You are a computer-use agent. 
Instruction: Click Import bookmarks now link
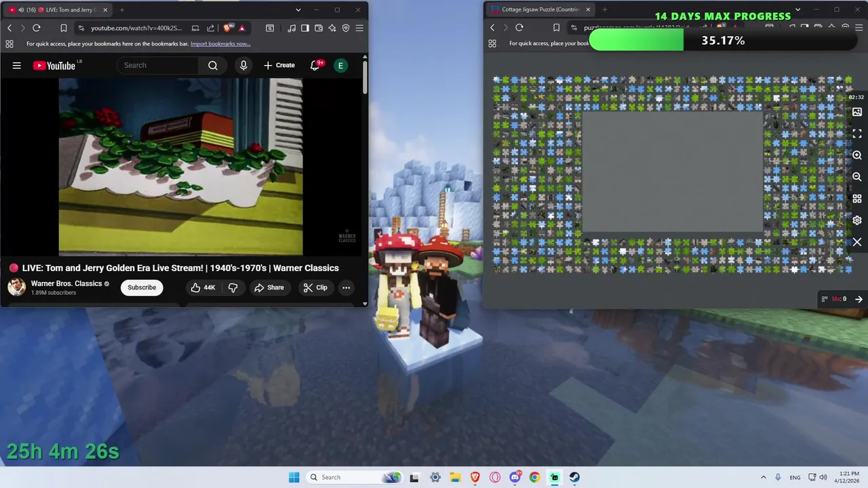pyautogui.click(x=220, y=43)
